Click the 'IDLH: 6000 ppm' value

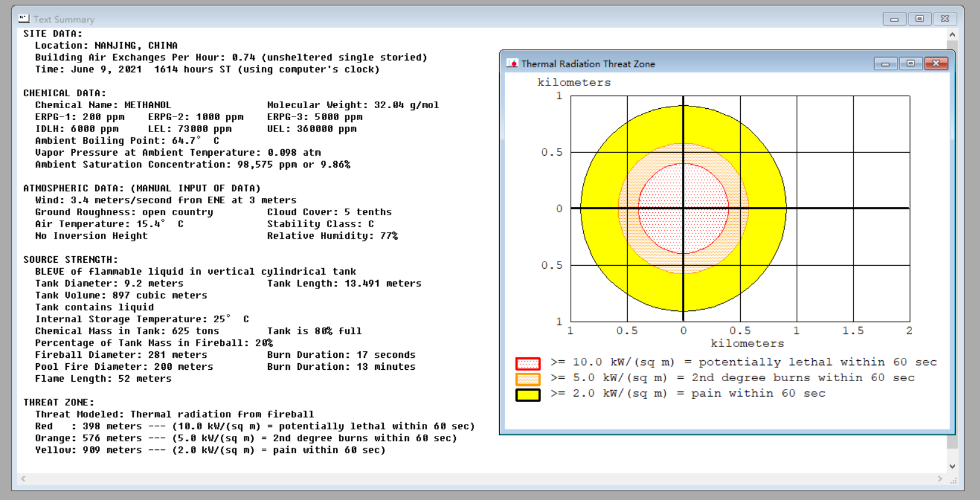point(77,129)
